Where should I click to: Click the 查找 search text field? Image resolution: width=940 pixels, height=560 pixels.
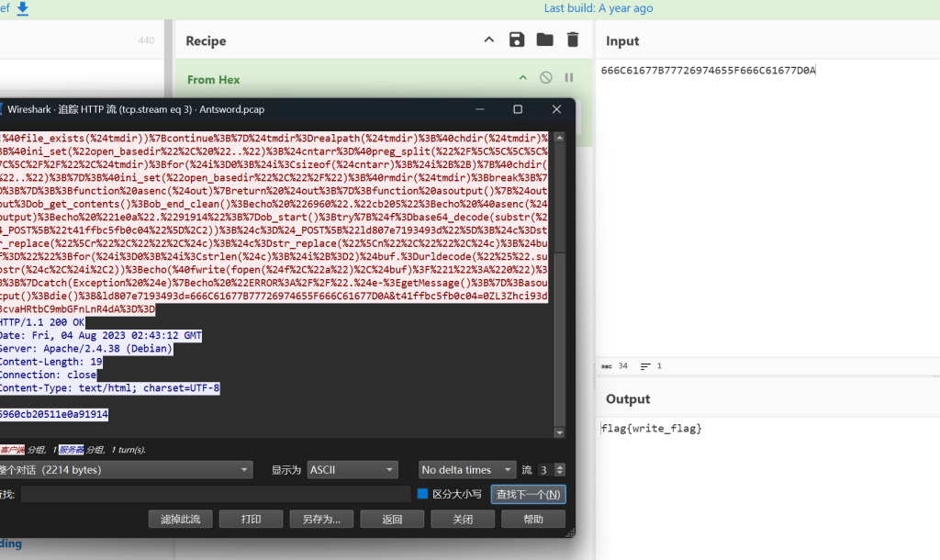tap(216, 494)
